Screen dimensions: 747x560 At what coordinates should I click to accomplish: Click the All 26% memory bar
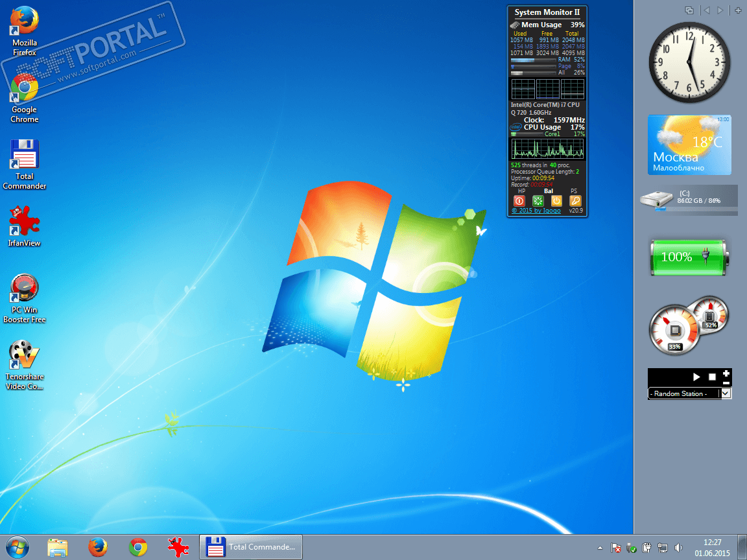533,73
